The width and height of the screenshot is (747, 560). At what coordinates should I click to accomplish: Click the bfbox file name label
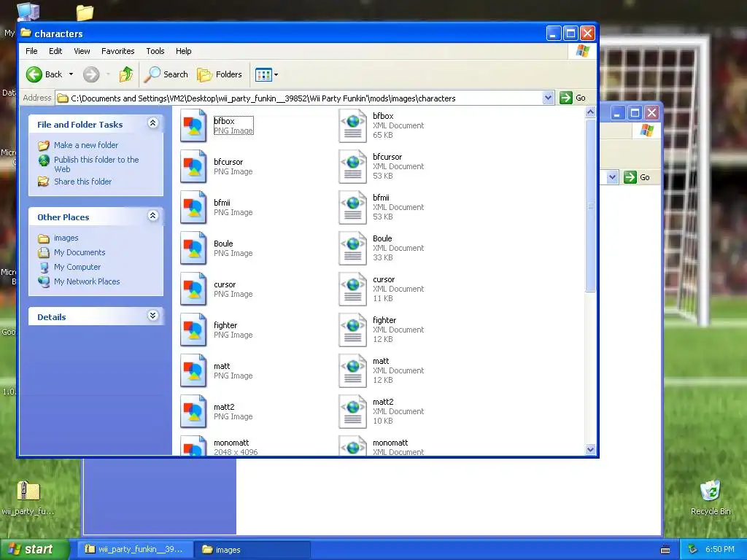(224, 122)
